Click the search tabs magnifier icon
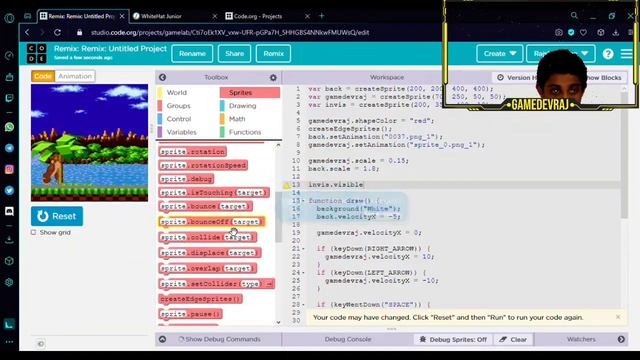This screenshot has width=640, height=360. click(x=574, y=16)
